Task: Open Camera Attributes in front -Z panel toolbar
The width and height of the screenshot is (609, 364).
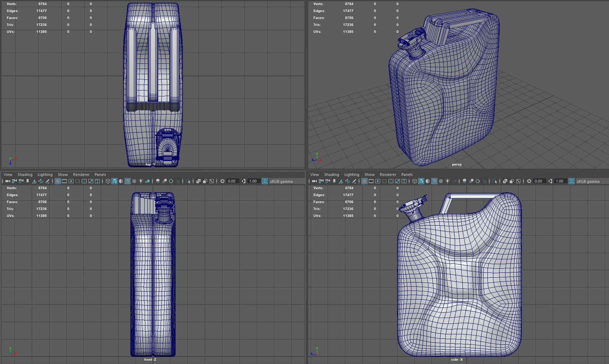Action: [x=21, y=181]
